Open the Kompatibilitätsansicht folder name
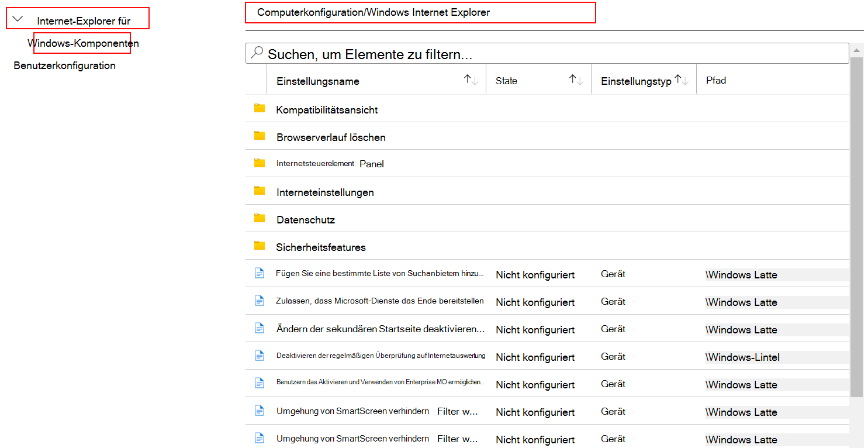 [327, 110]
